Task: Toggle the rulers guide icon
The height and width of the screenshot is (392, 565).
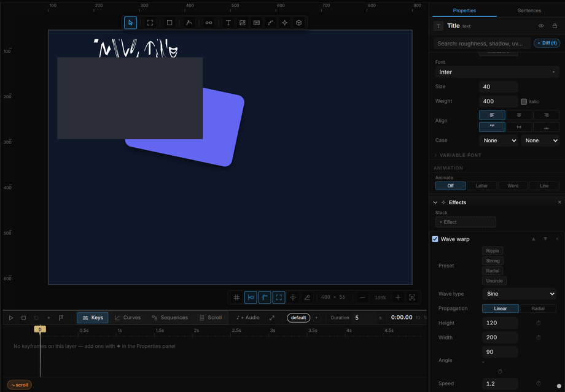Action: (x=265, y=298)
